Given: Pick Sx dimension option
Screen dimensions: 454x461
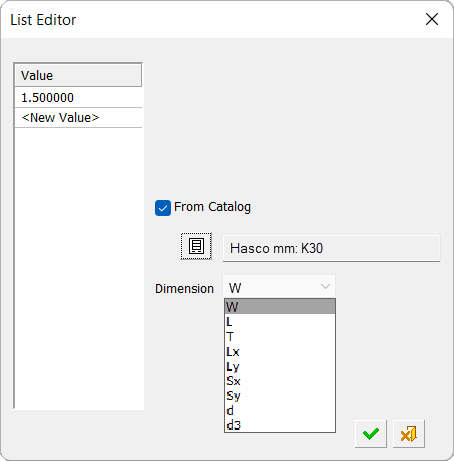Looking at the screenshot, I should pyautogui.click(x=280, y=381).
